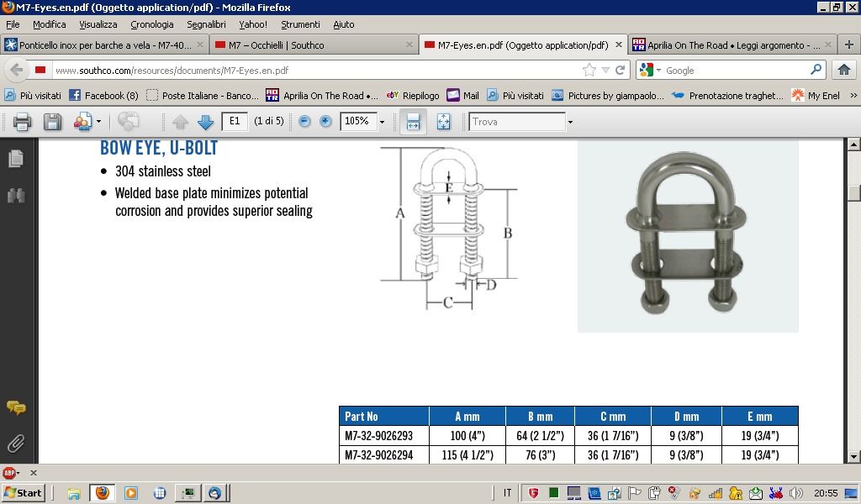The height and width of the screenshot is (504, 861).
Task: Open the Strumenti menu
Action: (x=300, y=24)
